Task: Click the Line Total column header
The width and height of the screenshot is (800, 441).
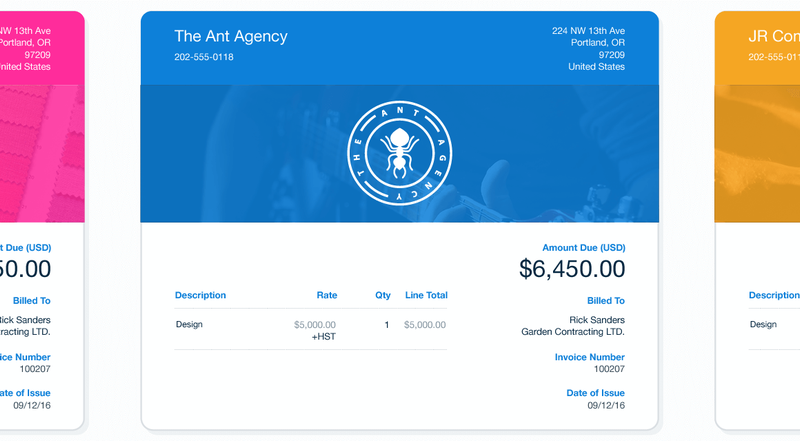Action: point(426,295)
